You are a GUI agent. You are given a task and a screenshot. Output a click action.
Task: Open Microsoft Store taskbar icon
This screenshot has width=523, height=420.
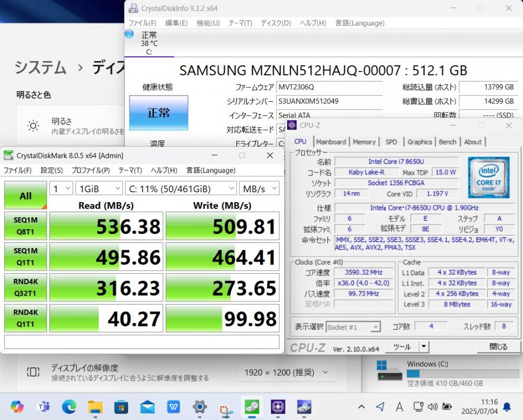tap(121, 406)
